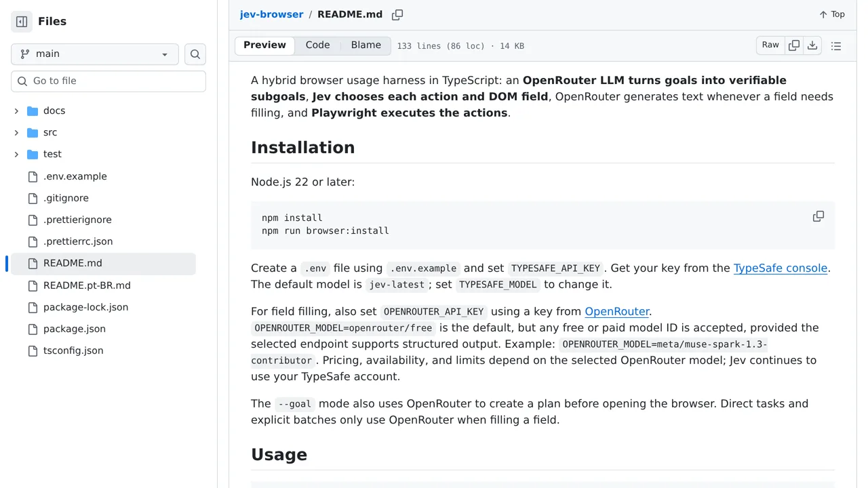Click the README.md breadcrumb title
868x488 pixels.
coord(350,14)
